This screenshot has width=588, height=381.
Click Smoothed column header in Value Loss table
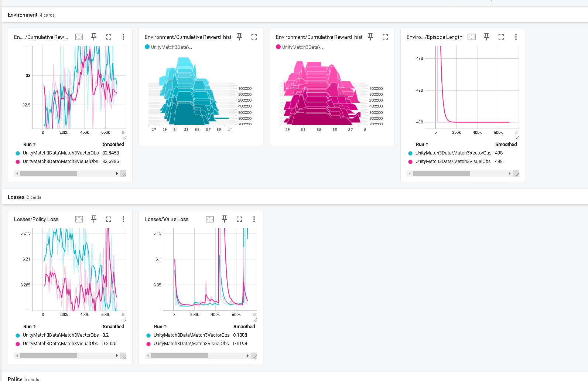tap(244, 327)
